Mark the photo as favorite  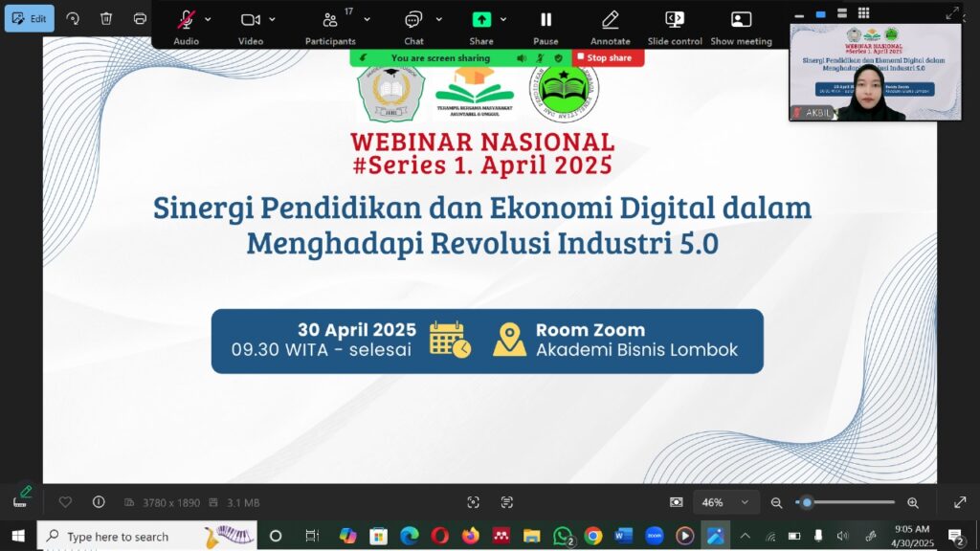(x=65, y=501)
